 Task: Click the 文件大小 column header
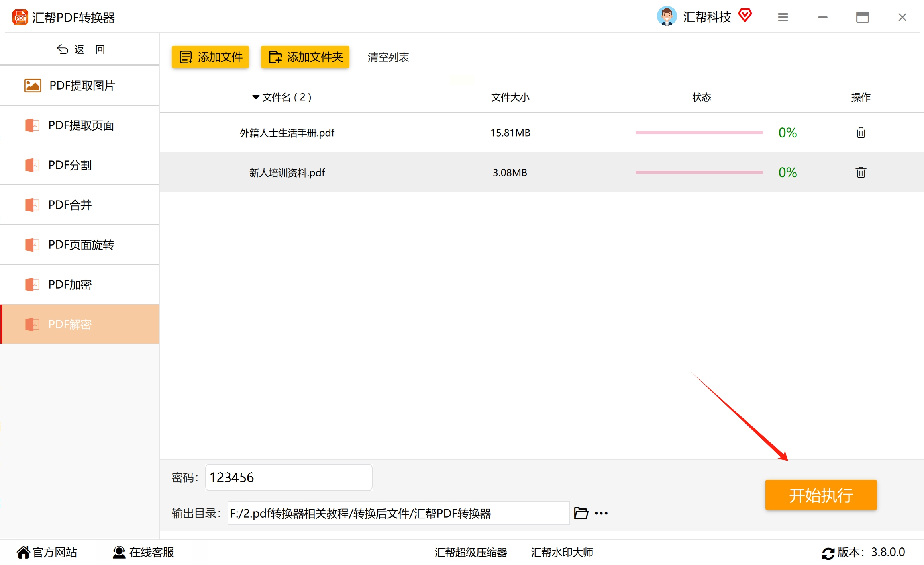click(510, 97)
